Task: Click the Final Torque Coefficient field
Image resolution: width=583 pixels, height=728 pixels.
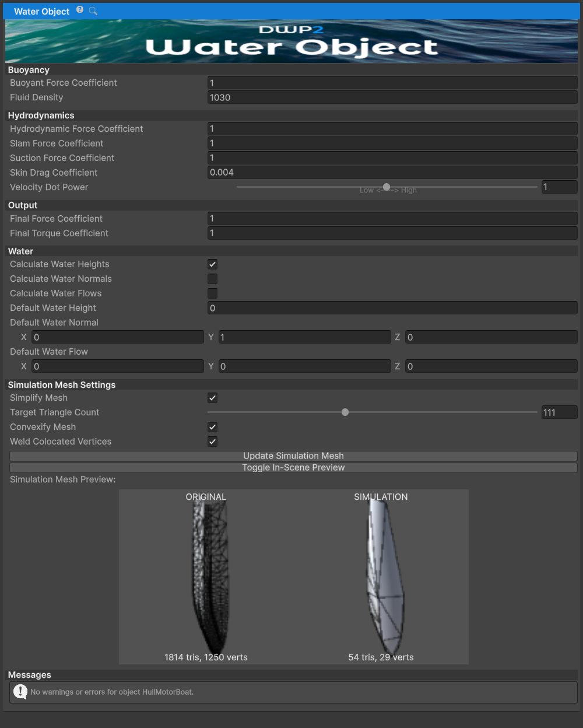Action: pos(392,233)
